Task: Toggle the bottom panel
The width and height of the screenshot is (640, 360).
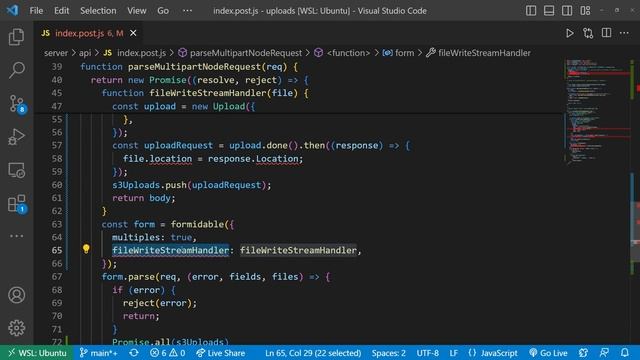Action: (549, 11)
